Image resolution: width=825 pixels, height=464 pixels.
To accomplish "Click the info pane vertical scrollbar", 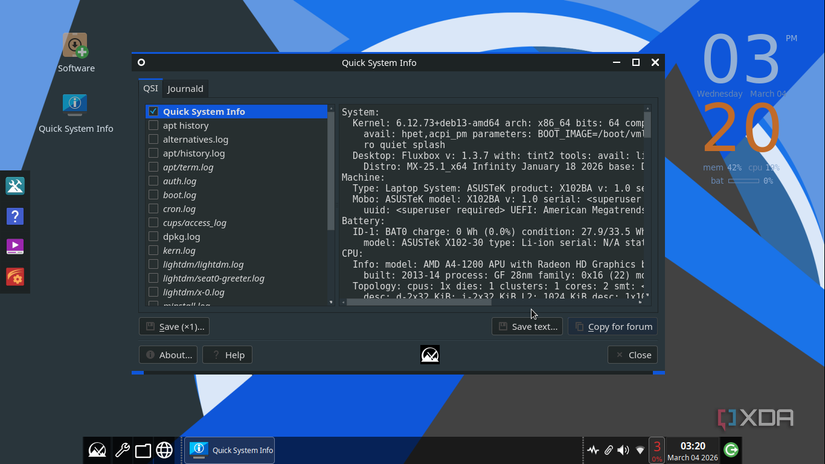I will 648,125.
